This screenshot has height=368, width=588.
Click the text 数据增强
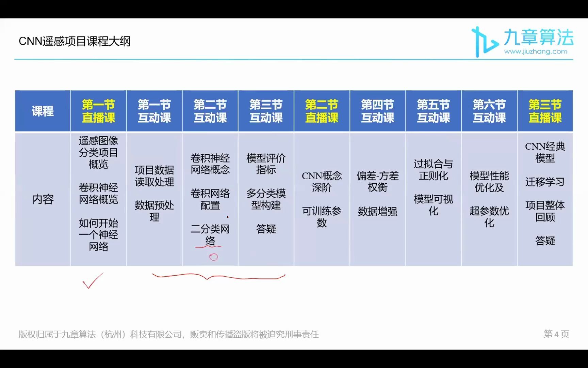tap(377, 211)
